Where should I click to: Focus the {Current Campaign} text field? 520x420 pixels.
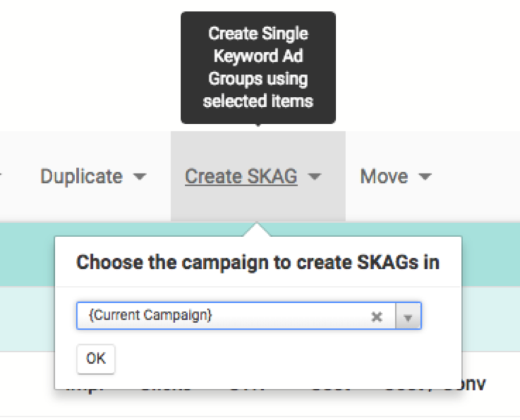223,316
